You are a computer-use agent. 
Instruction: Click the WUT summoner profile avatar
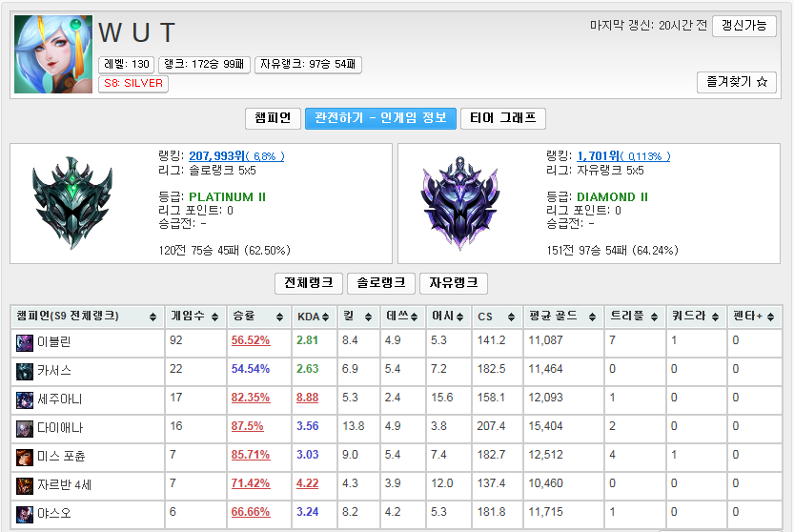pyautogui.click(x=53, y=54)
